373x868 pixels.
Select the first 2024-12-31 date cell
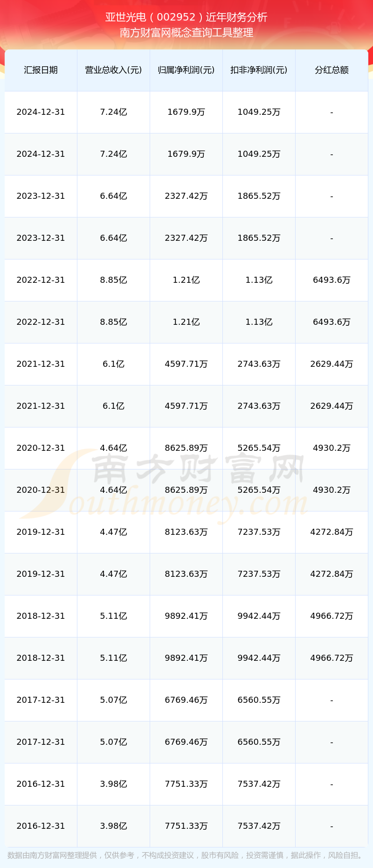tap(41, 112)
